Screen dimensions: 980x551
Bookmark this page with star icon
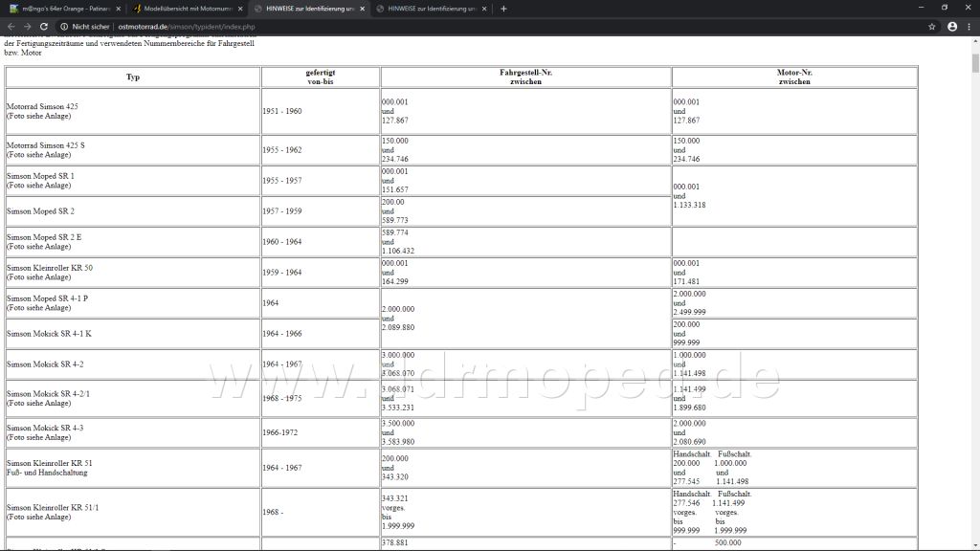[x=932, y=27]
